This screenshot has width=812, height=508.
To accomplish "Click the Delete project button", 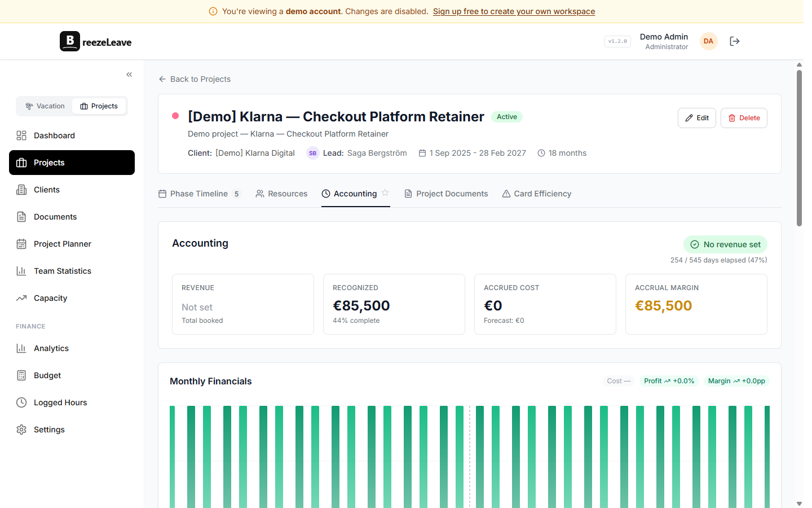I will pyautogui.click(x=744, y=118).
